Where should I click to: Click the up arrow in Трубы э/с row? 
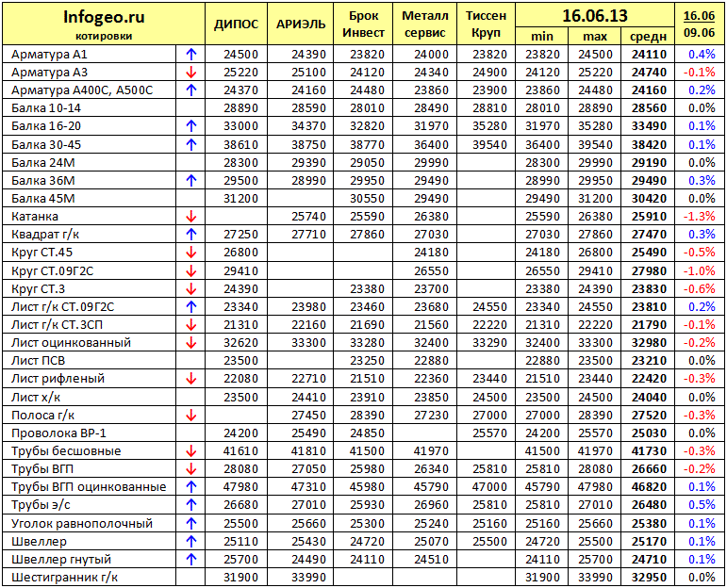pos(191,504)
